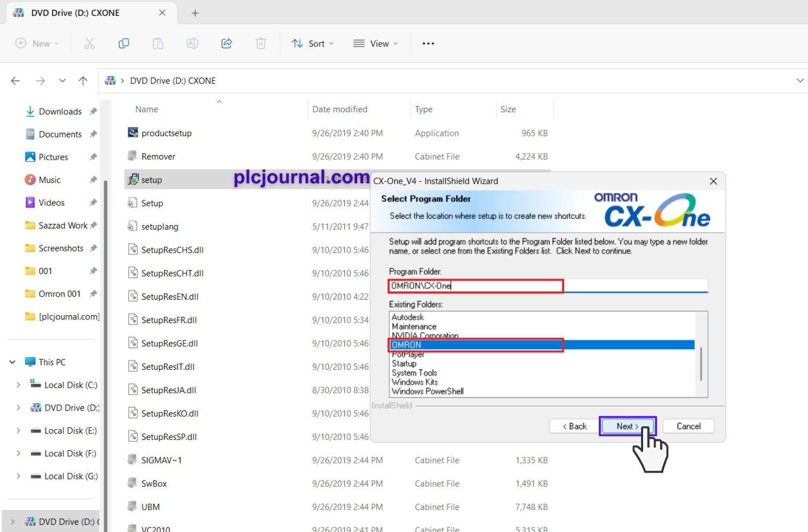Screen dimensions: 808x532
Task: Go up one folder level arrow
Action: tap(83, 81)
